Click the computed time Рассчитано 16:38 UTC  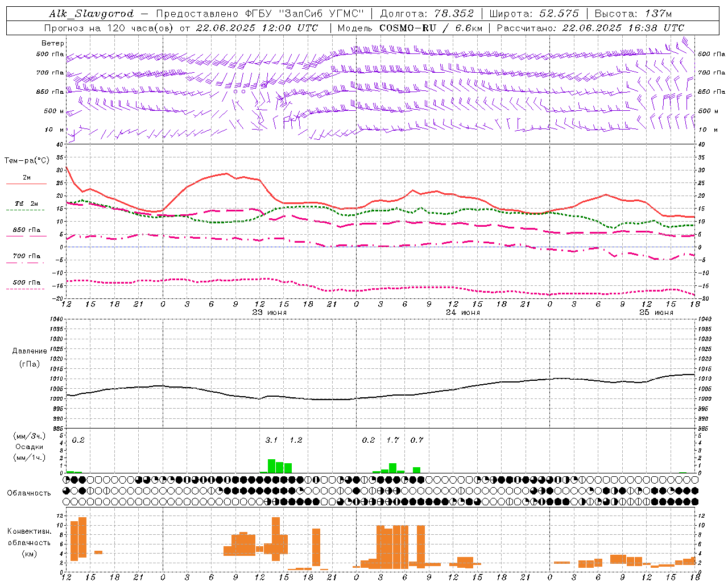[x=590, y=28]
